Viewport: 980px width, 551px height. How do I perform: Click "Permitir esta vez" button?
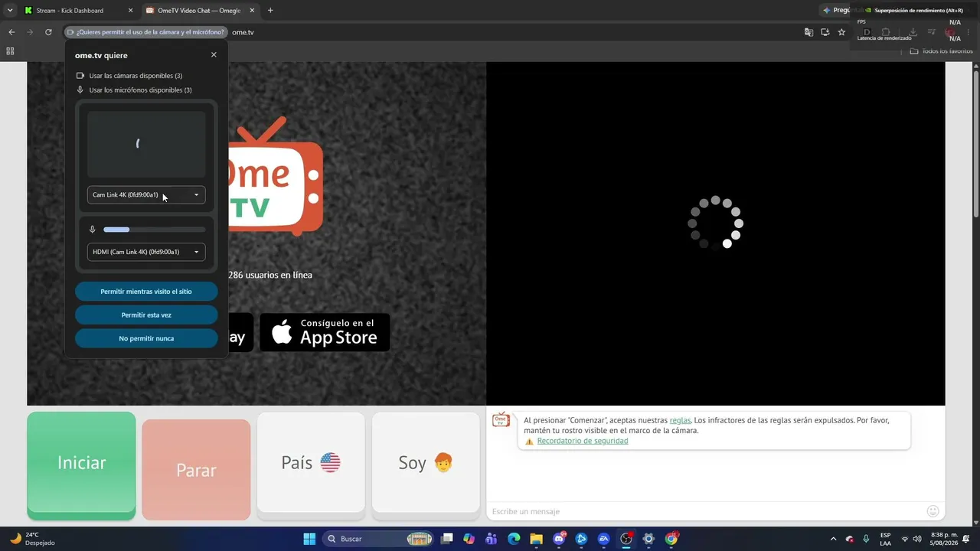[146, 315]
